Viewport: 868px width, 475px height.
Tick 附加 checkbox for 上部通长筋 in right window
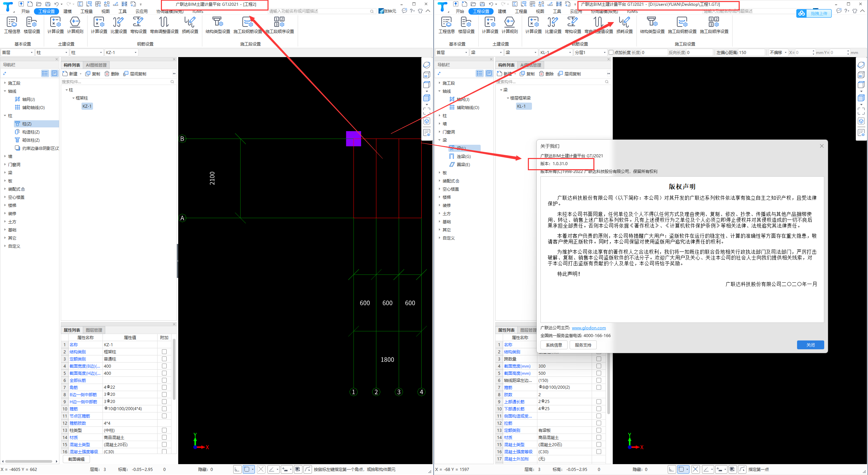point(599,402)
